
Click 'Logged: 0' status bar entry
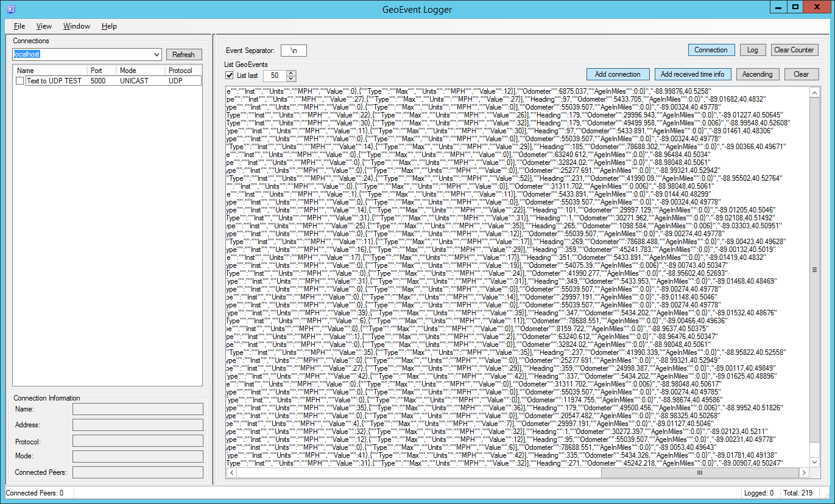(x=759, y=493)
